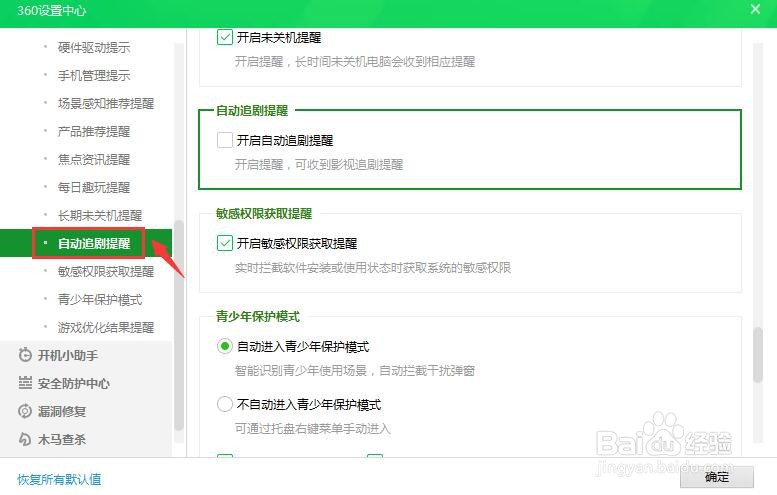Go to 手机管理提示 in sidebar
Viewport: 777px width, 495px height.
[94, 75]
